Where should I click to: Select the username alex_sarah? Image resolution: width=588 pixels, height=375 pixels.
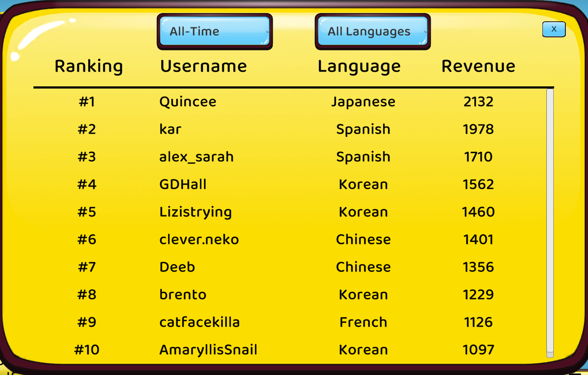[196, 157]
